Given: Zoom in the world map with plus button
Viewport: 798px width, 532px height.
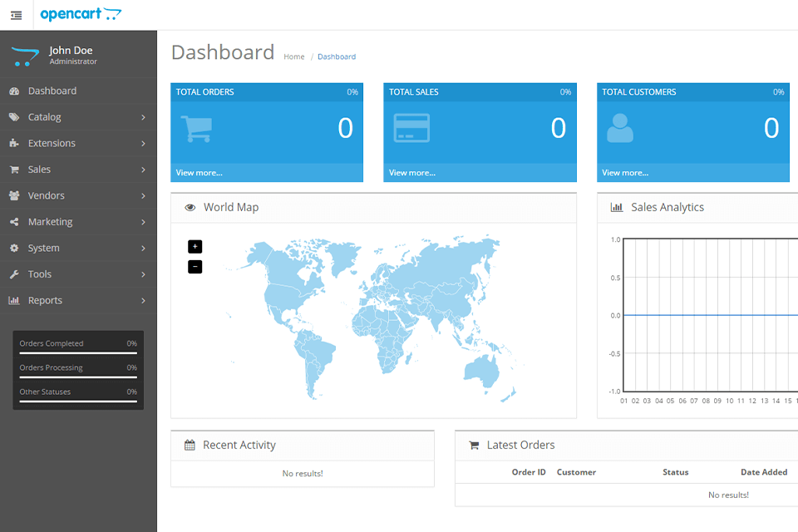Looking at the screenshot, I should point(195,246).
